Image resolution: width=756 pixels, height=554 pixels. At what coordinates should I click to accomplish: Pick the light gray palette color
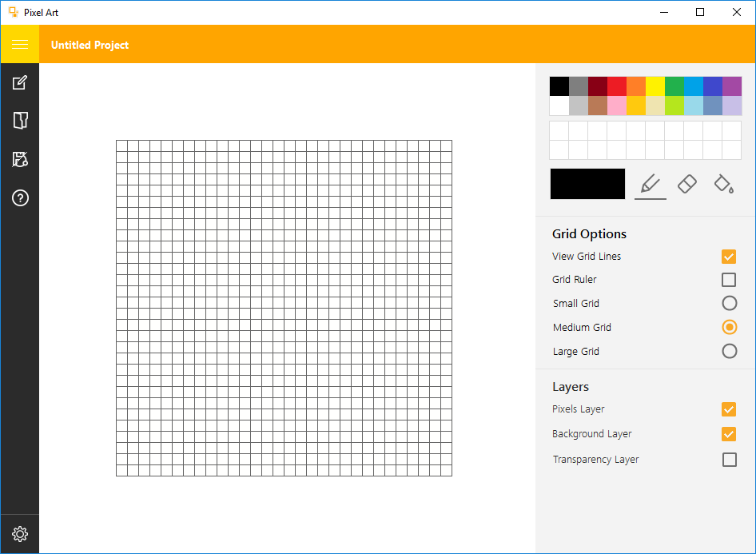click(x=579, y=106)
